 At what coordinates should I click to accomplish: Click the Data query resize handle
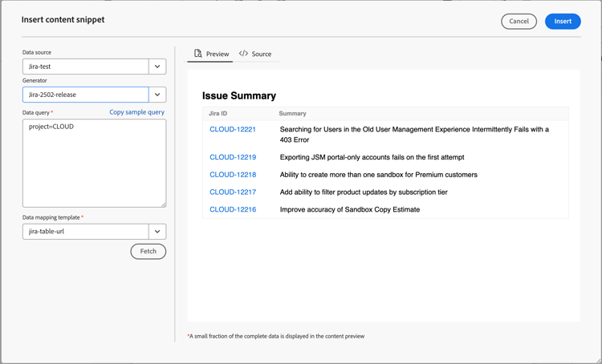[x=164, y=204]
